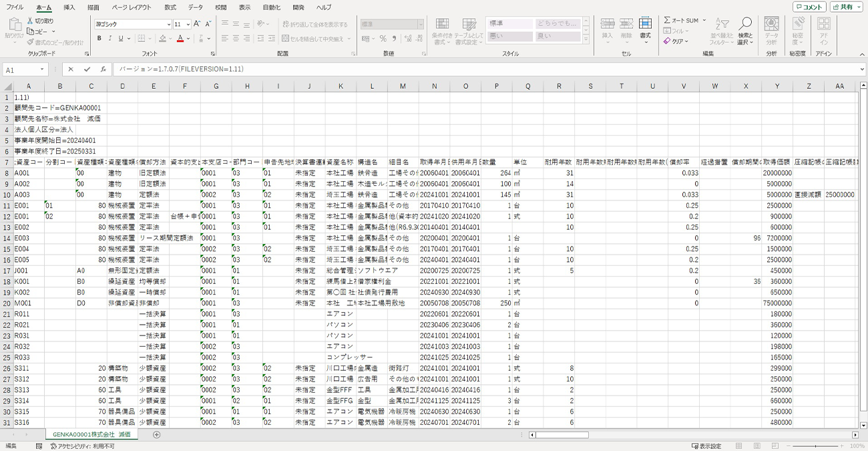Toggle Bold formatting
Image resolution: width=868 pixels, height=451 pixels.
pos(99,39)
